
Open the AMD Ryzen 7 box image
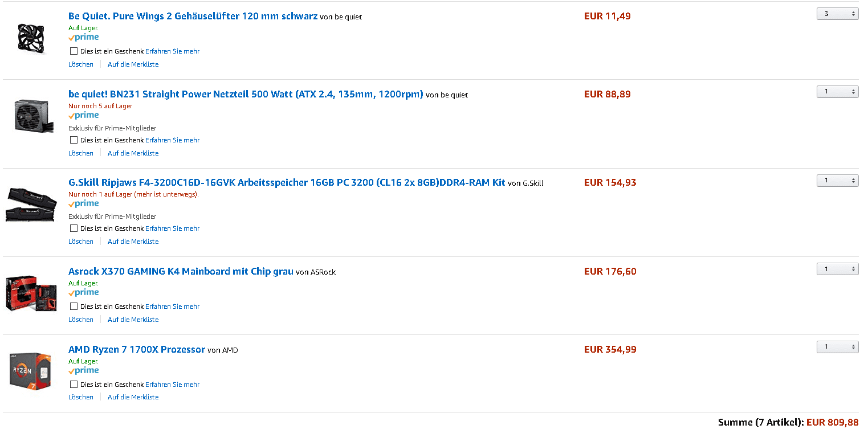tap(31, 370)
